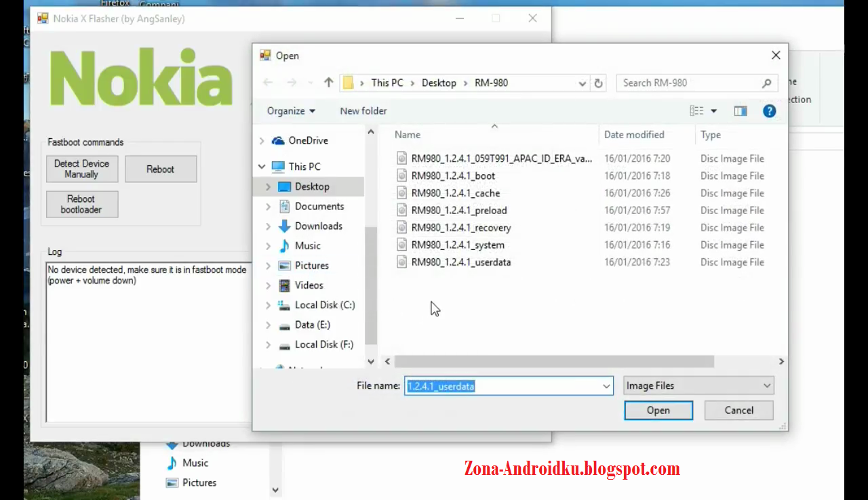
Task: Open the Organize menu
Action: point(291,111)
